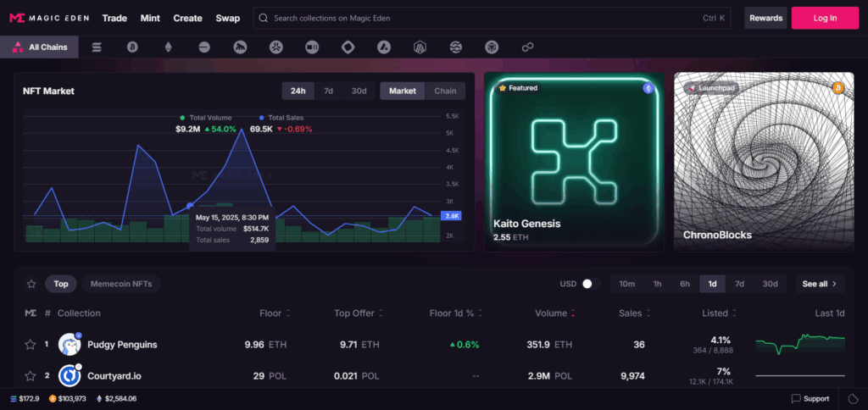Select the 7d chart range tab

point(328,91)
